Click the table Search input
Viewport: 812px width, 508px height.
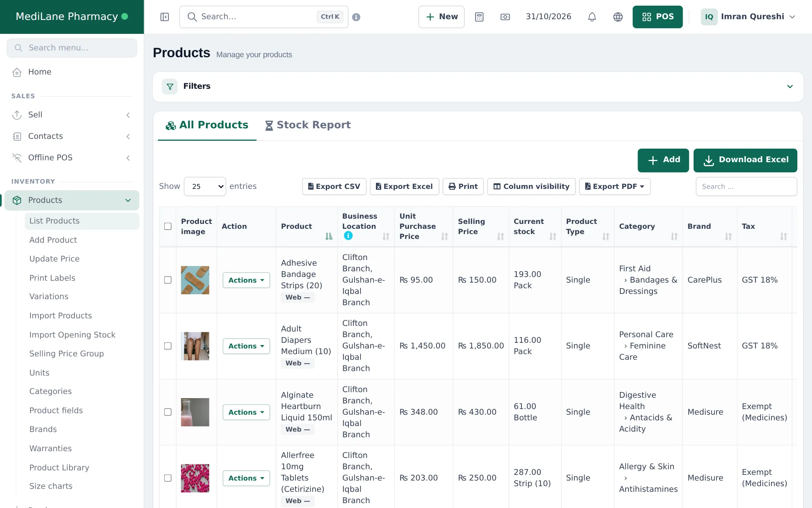coord(746,186)
